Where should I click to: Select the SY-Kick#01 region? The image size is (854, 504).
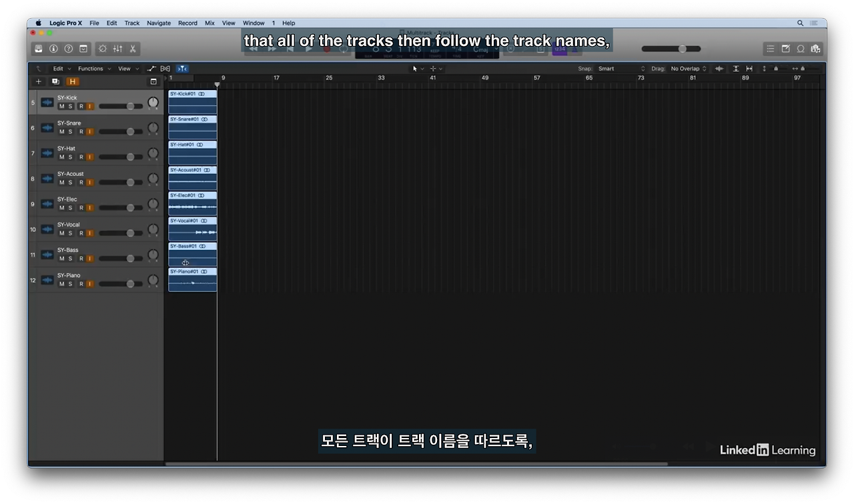click(192, 103)
